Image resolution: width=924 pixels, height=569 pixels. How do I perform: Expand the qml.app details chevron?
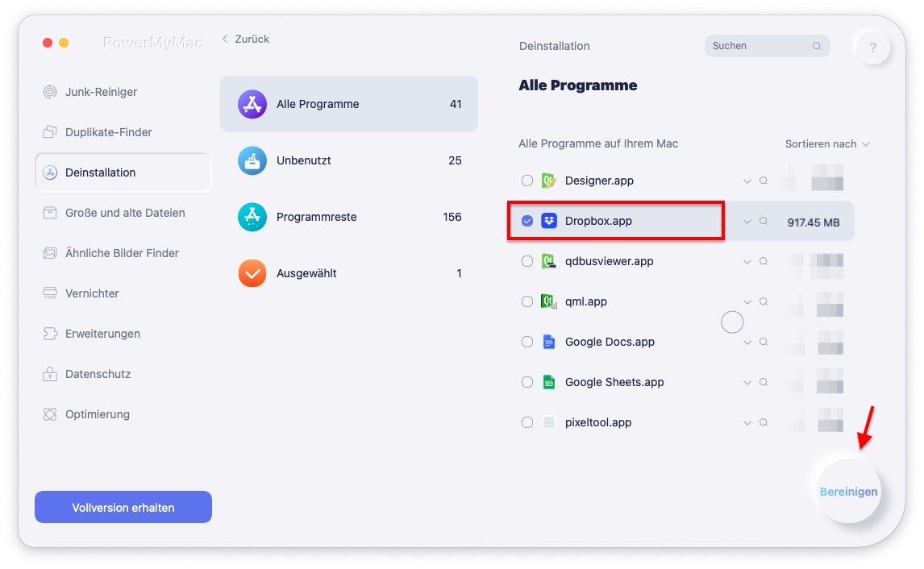coord(747,302)
